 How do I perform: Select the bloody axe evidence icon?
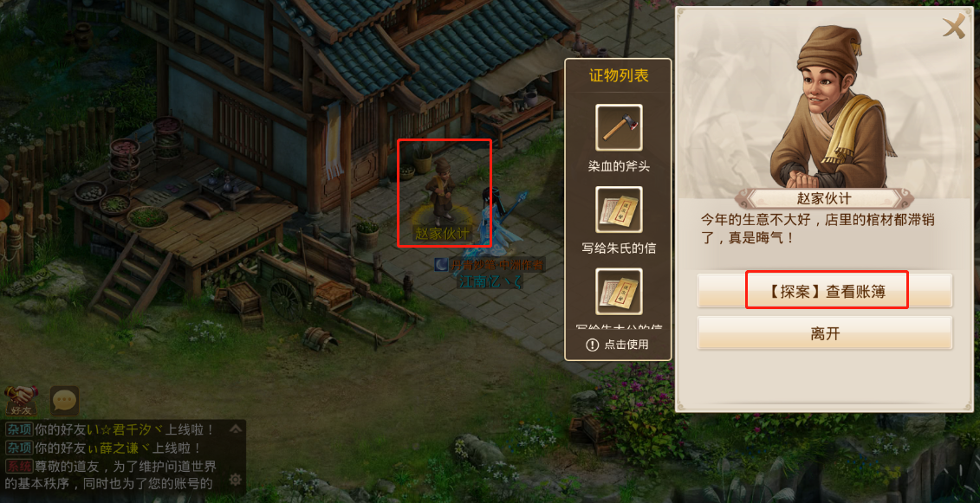point(619,127)
